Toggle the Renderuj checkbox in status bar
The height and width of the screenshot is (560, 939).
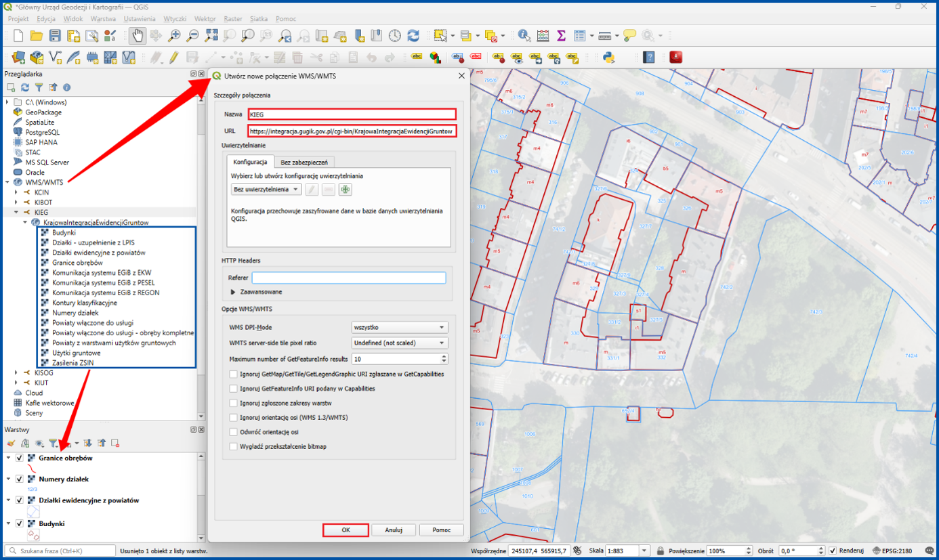[833, 551]
